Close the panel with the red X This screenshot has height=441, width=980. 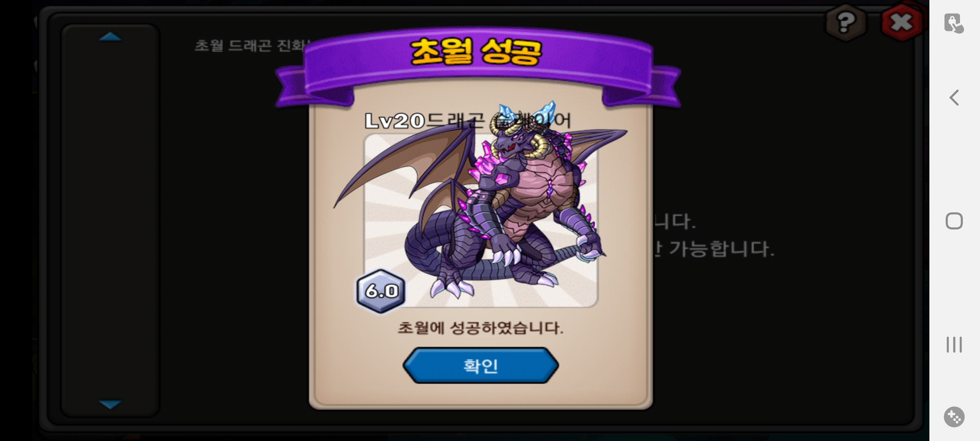902,22
